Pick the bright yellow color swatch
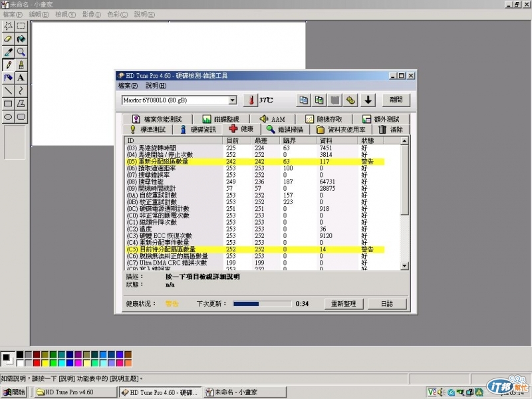Viewport: 532px width, 399px height. tap(45, 363)
